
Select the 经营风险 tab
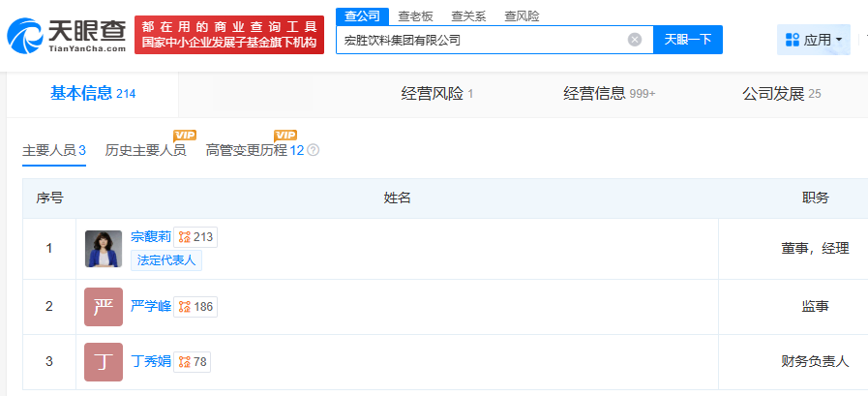437,94
